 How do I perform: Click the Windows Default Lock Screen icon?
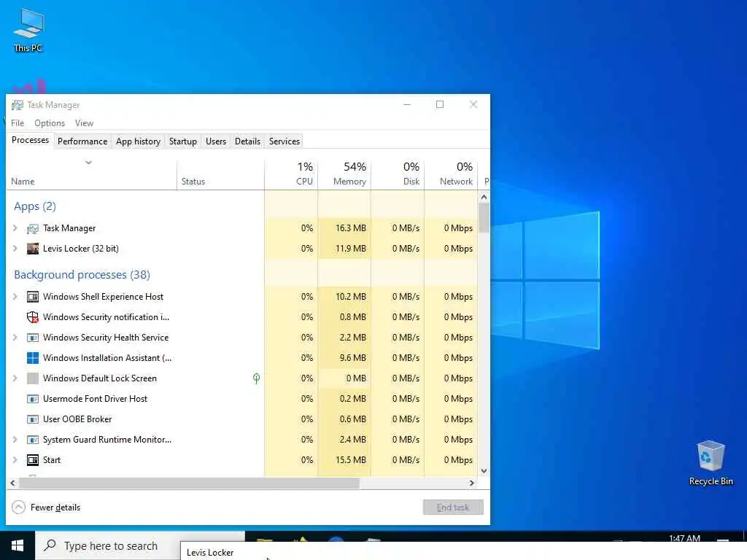[32, 378]
